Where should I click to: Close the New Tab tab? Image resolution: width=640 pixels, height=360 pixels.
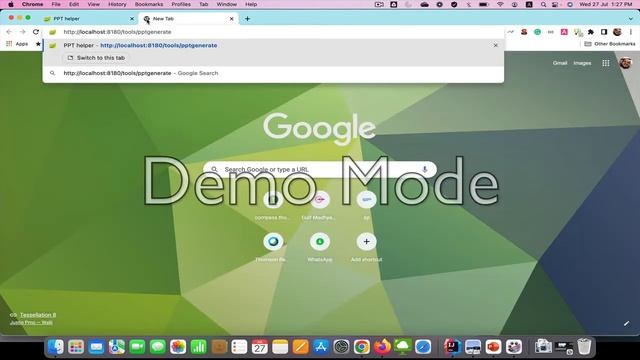click(231, 19)
